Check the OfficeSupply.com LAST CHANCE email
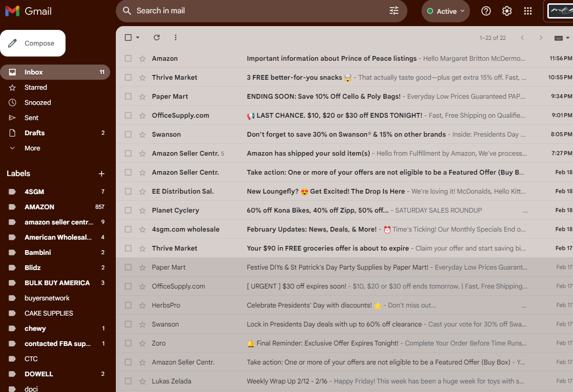Image resolution: width=573 pixels, height=392 pixels. click(x=128, y=115)
